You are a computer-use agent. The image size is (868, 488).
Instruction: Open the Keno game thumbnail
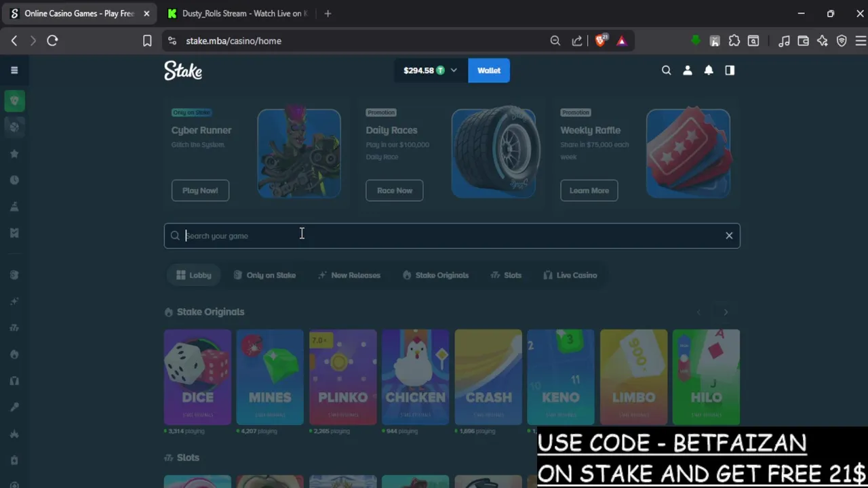(x=561, y=378)
